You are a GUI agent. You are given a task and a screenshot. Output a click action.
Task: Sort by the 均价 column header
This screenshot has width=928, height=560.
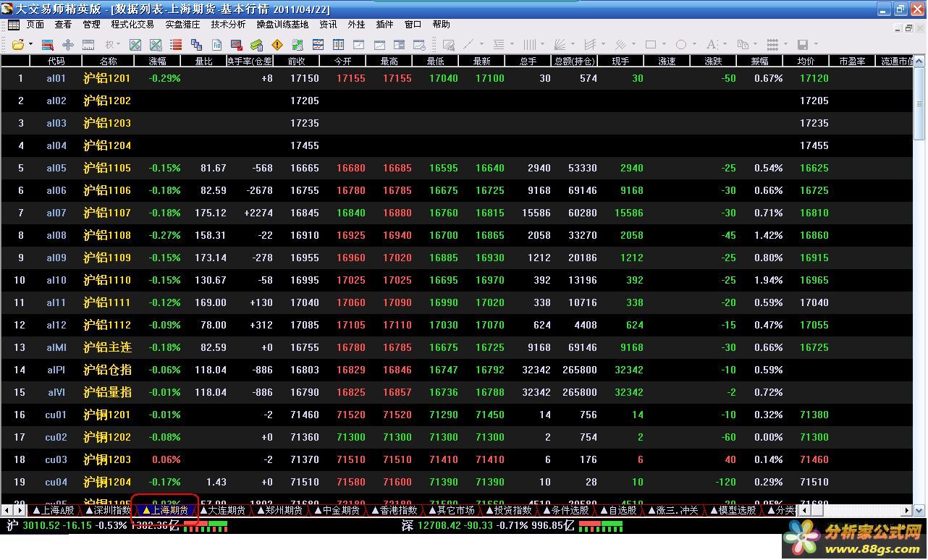[806, 61]
